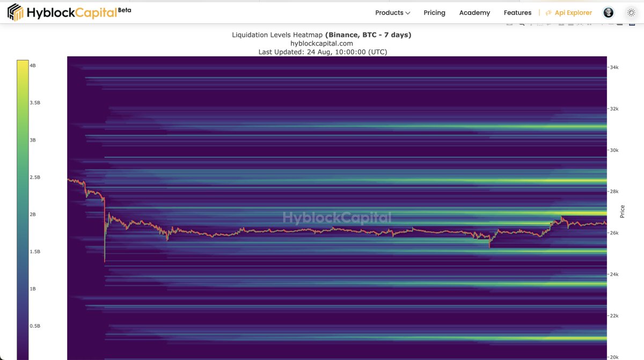Click the sharp price wick low near 24.7k
Screen dimensions: 644x360
coord(104,260)
